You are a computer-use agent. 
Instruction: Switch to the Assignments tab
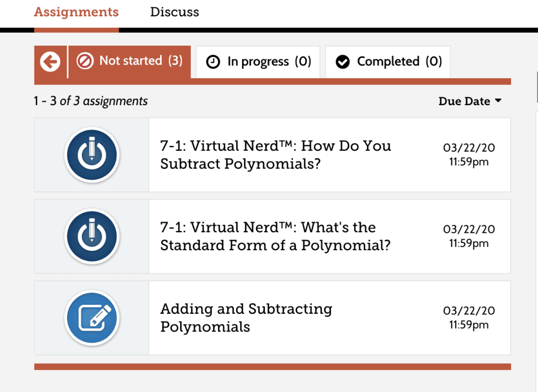pyautogui.click(x=76, y=12)
